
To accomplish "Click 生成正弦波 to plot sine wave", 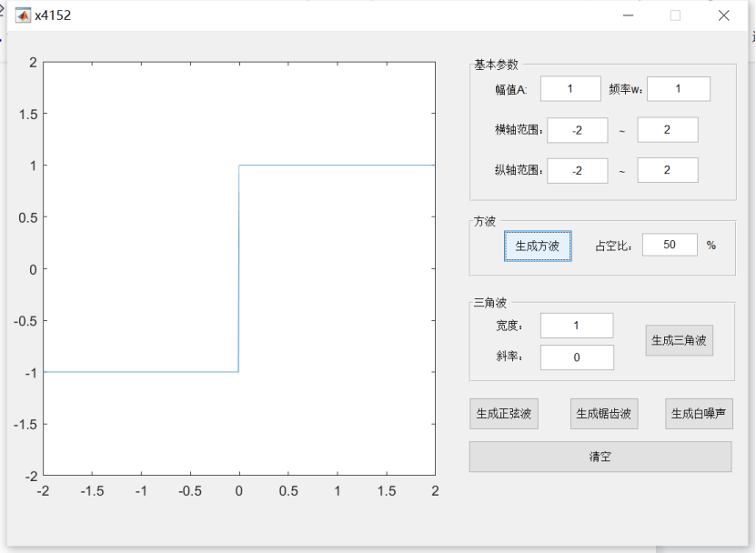I will [x=504, y=414].
